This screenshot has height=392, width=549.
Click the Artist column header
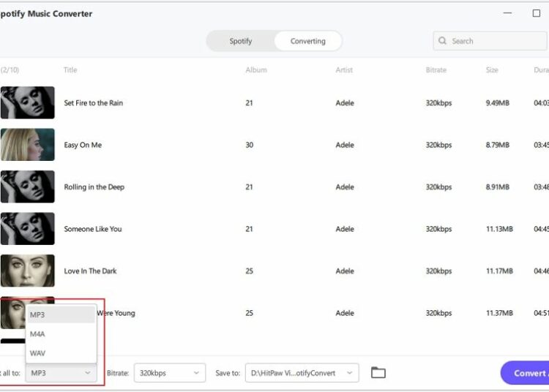pyautogui.click(x=344, y=70)
